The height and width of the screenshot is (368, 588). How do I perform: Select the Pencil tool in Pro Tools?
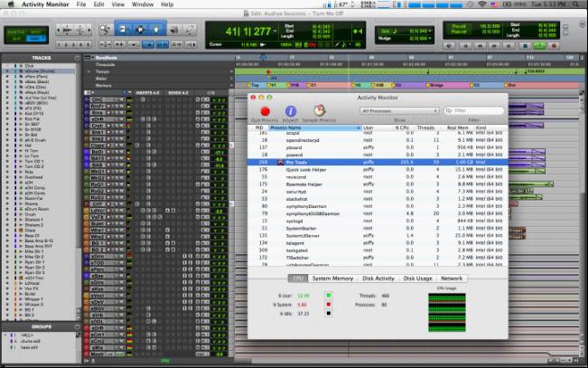pos(190,29)
